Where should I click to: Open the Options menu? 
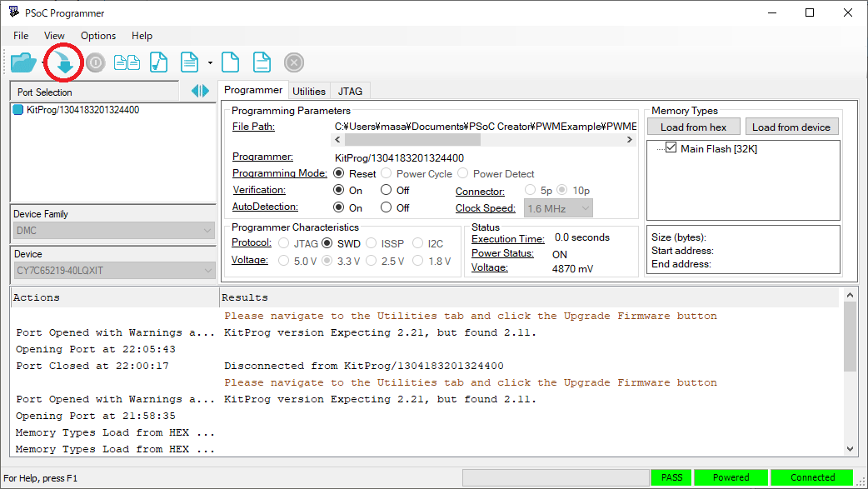click(98, 36)
